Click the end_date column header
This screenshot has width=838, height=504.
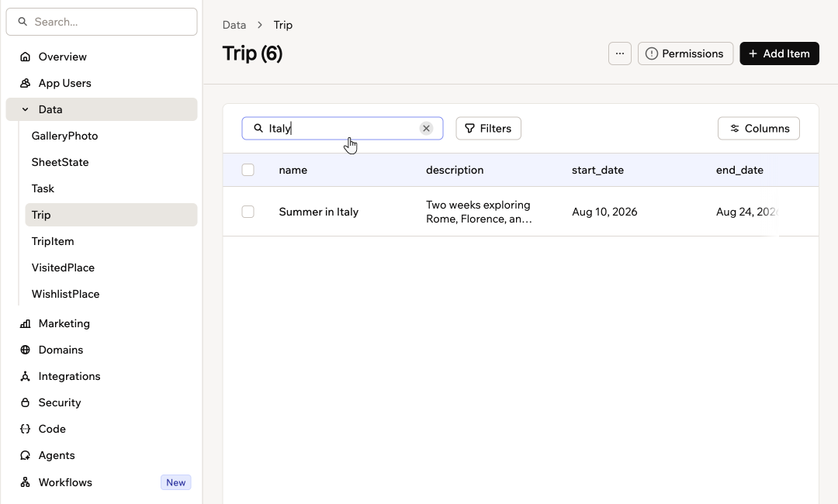[x=739, y=170]
